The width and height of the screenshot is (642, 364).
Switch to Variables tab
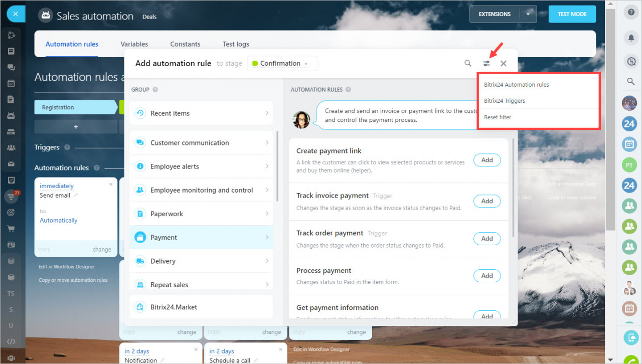tap(134, 44)
